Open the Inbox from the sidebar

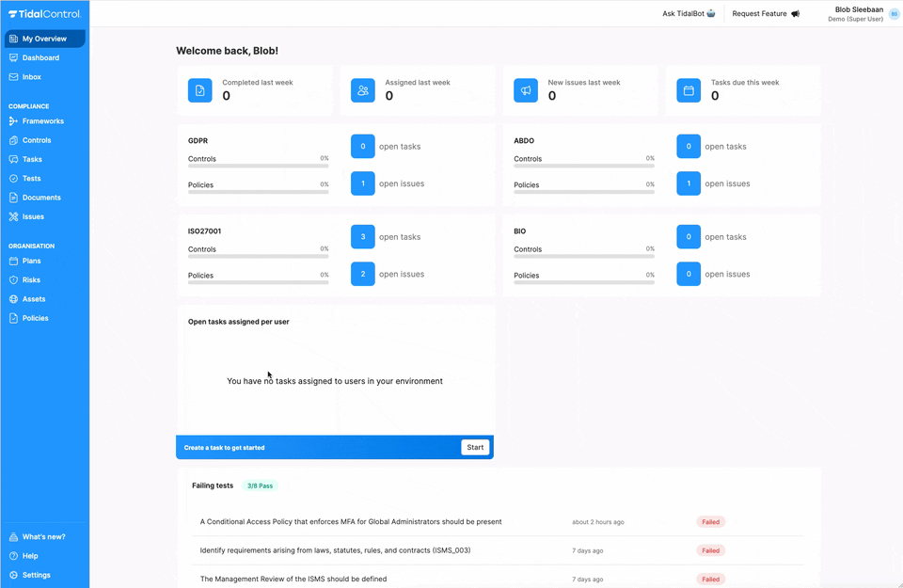click(x=13, y=76)
